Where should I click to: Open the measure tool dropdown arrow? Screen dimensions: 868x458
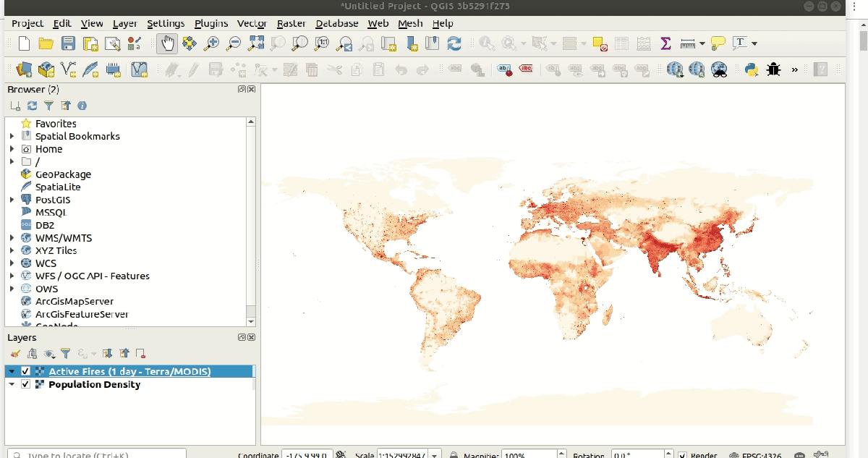702,43
